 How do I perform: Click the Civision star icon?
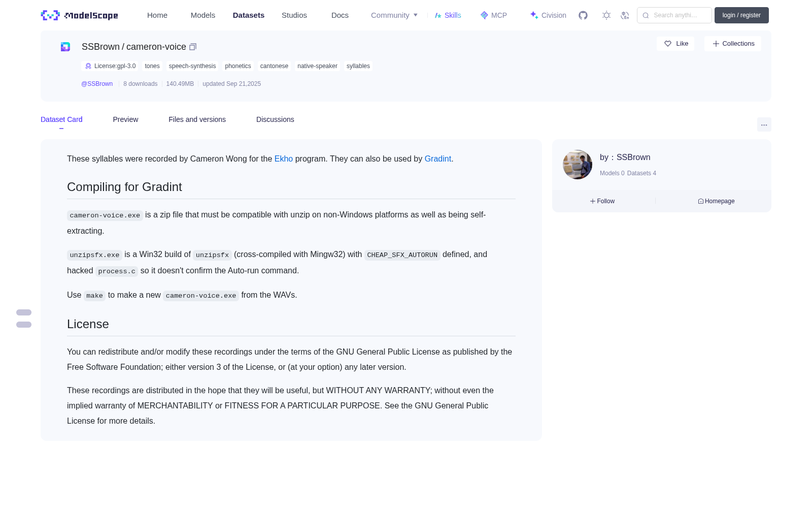pyautogui.click(x=534, y=15)
